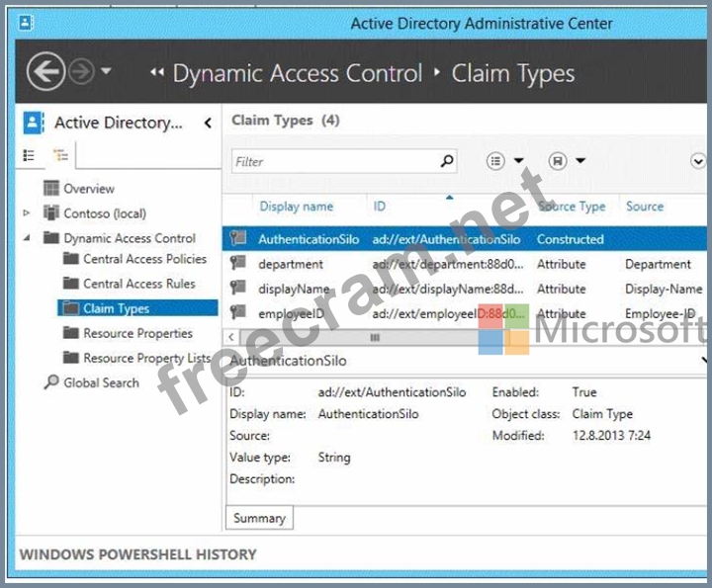Click the Department source cell

(658, 264)
